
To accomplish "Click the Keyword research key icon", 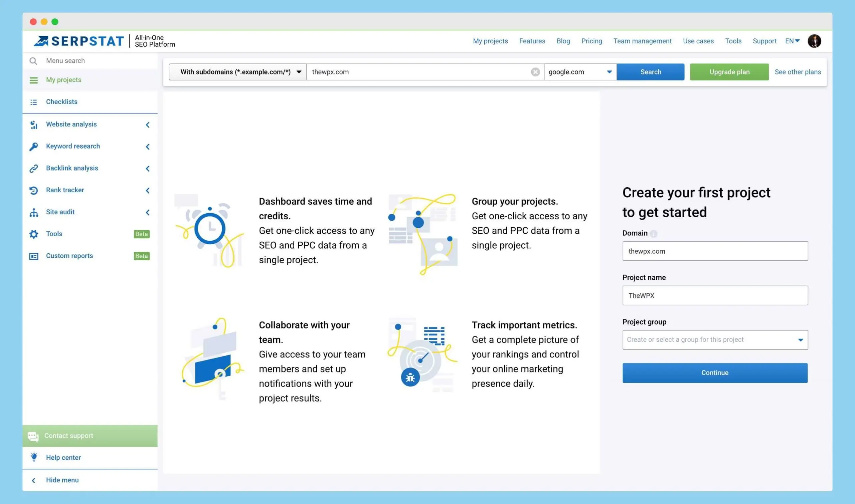I will [34, 147].
